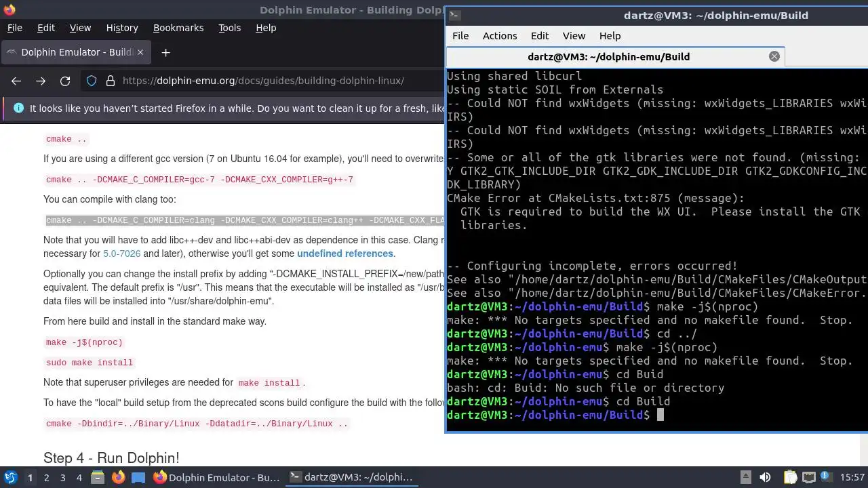This screenshot has width=868, height=488.
Task: Select the Dolphin Emulator browser tab
Action: coord(75,52)
